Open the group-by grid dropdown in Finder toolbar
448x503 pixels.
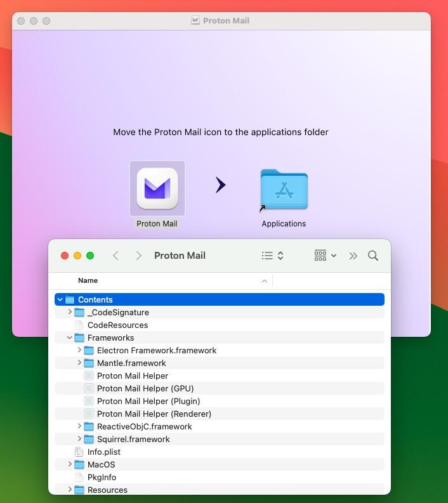(325, 256)
